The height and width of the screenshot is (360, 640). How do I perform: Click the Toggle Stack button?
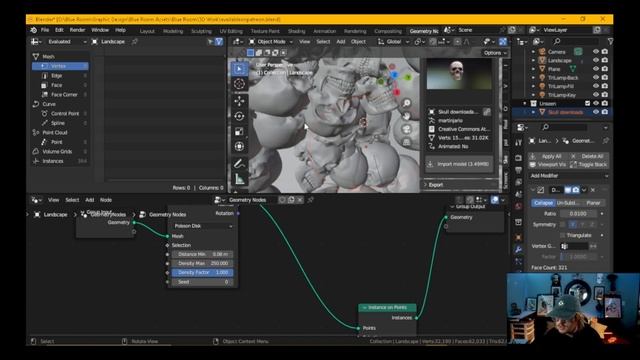coord(589,164)
